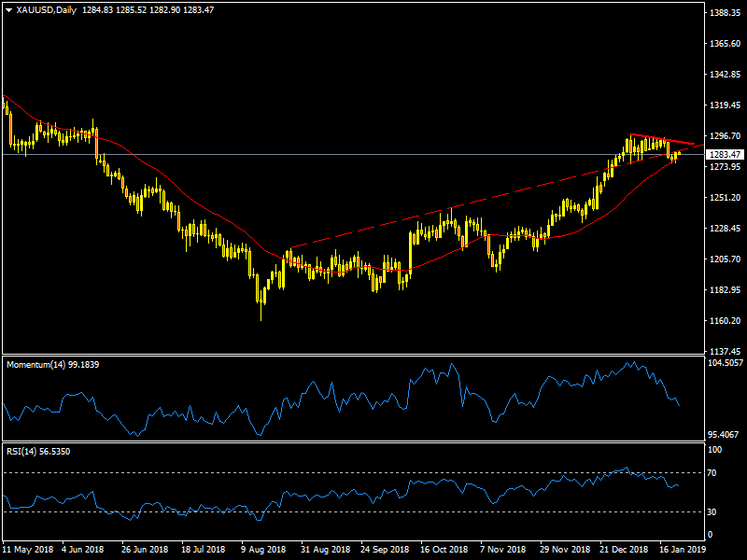This screenshot has height=560, width=747.
Task: Click the 1160.20 price scale label
Action: click(x=724, y=321)
